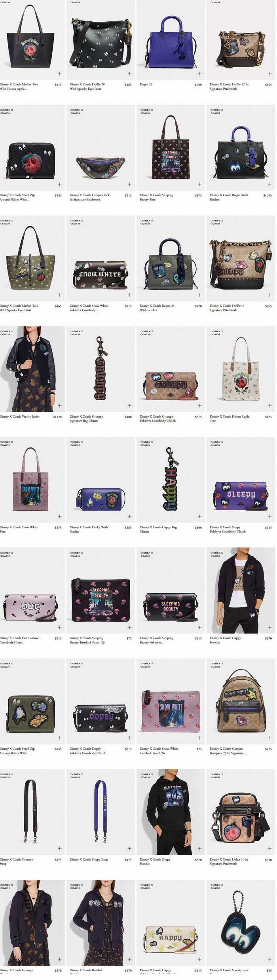Click plus icon on Dopey Foldover Clutch
Image resolution: width=277 pixels, height=980 pixels.
click(129, 738)
